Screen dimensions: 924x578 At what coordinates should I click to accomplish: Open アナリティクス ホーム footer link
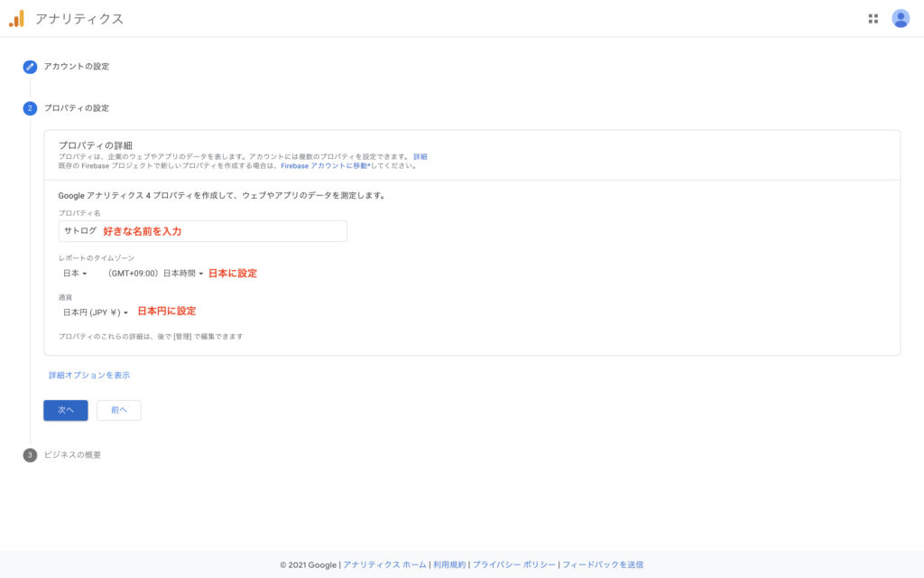(x=384, y=565)
